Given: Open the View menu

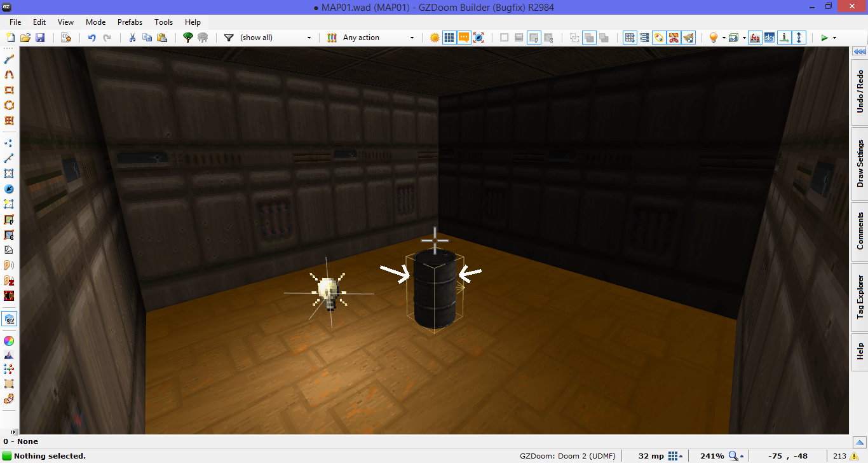Looking at the screenshot, I should click(x=66, y=22).
